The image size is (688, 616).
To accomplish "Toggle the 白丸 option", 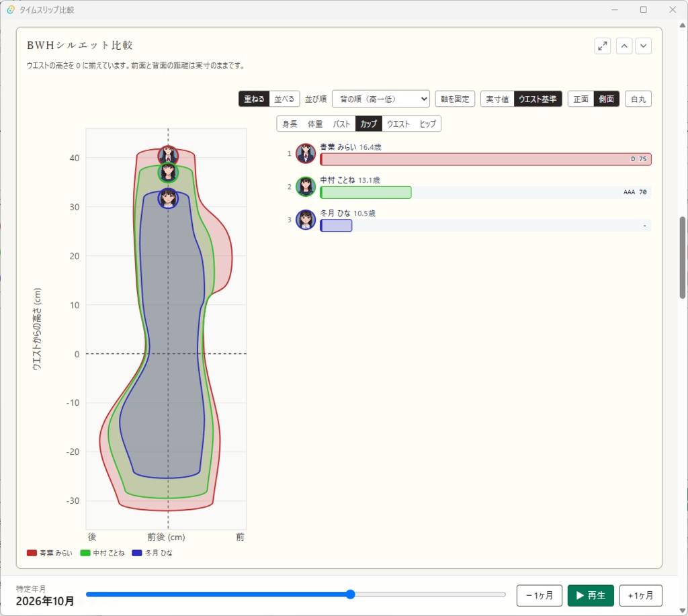I will tap(638, 99).
